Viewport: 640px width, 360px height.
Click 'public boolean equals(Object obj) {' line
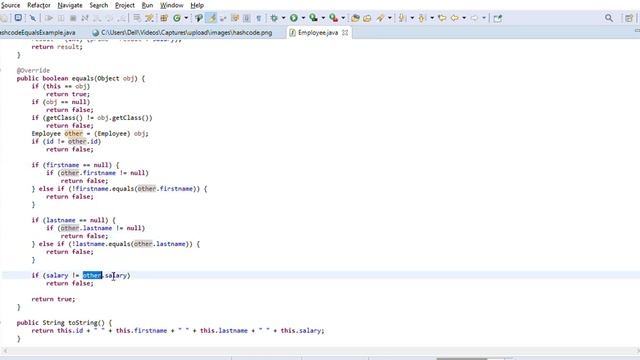click(x=81, y=78)
